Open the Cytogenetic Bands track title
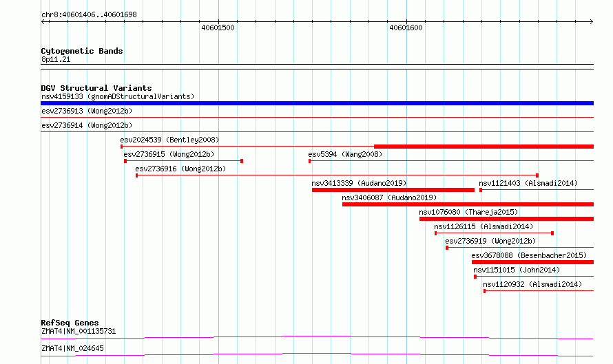 click(82, 51)
